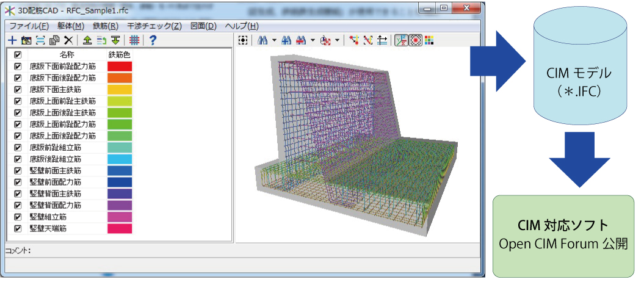Click the red swatch for 底版下面前趾配力筋

(120, 66)
